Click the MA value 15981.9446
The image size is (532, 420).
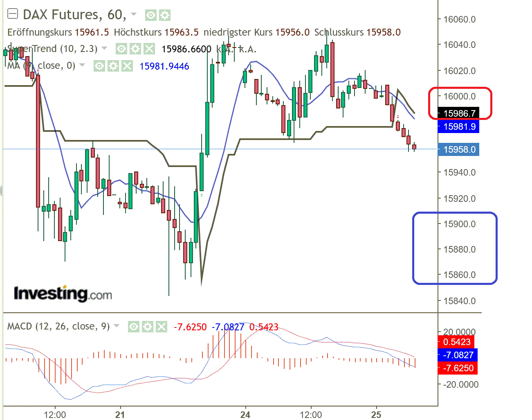click(164, 66)
